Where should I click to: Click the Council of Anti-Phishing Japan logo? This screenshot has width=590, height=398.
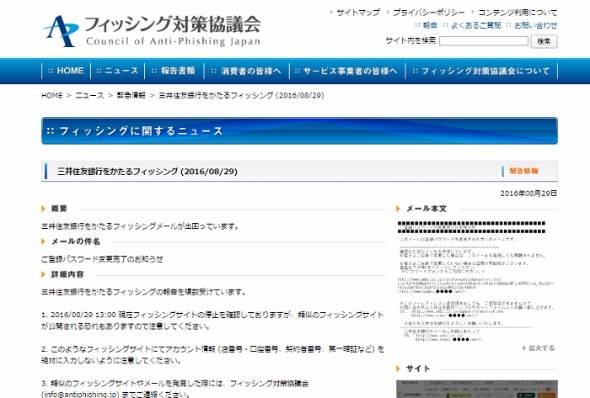152,30
